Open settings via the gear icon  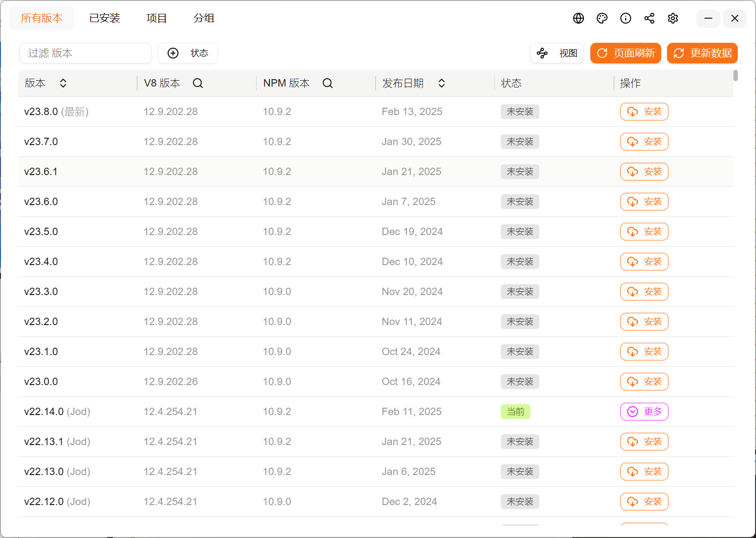coord(673,18)
